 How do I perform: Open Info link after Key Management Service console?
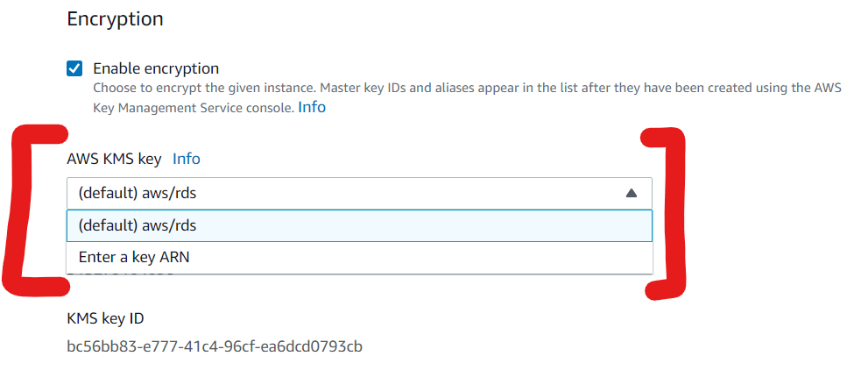coord(311,107)
